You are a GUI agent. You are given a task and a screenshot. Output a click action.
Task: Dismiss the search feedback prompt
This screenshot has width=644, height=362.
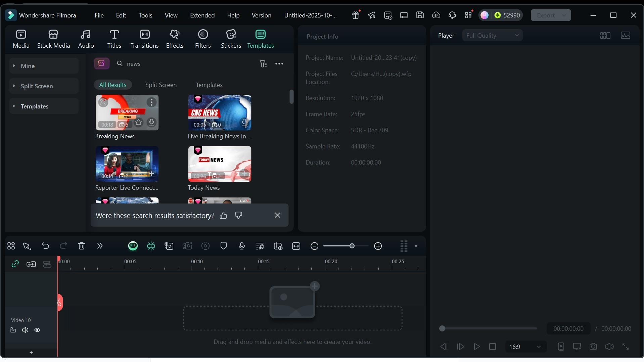point(277,215)
